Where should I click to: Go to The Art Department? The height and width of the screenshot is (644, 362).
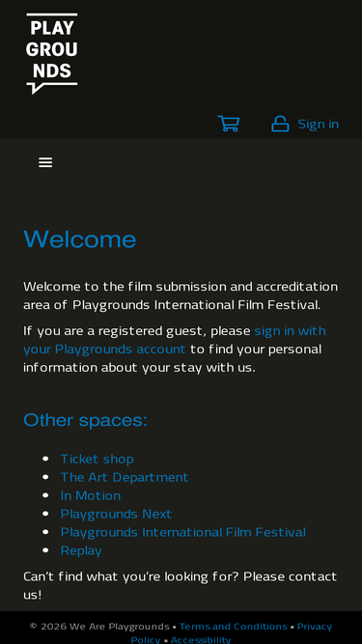(x=125, y=477)
